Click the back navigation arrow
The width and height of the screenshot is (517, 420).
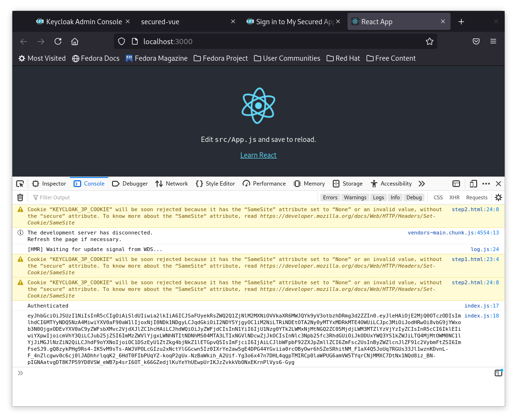pyautogui.click(x=24, y=42)
